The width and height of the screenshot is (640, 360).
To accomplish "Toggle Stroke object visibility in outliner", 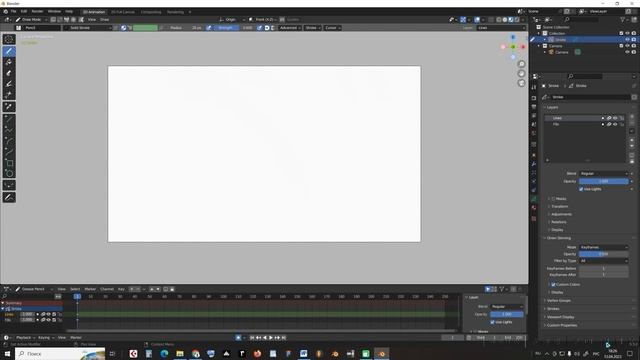I will [x=627, y=40].
